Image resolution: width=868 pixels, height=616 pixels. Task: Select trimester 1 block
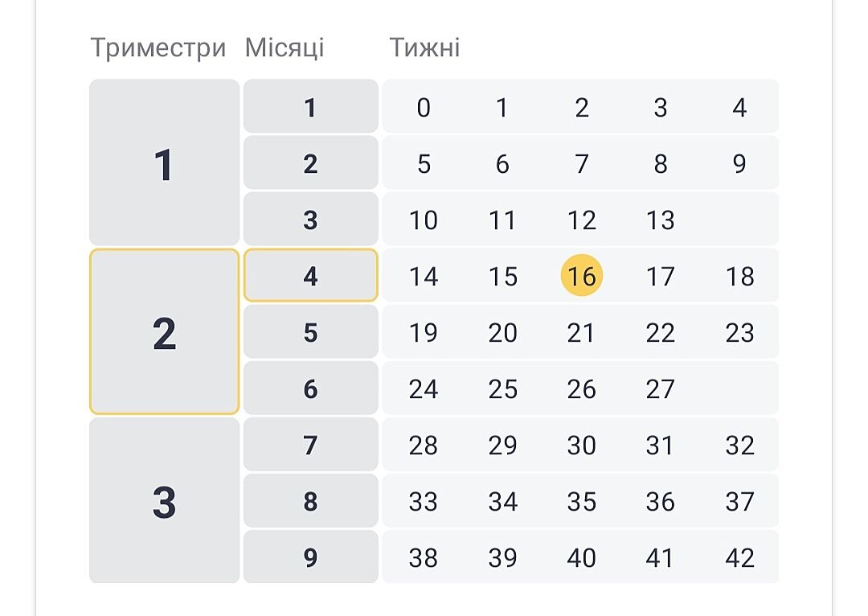pos(164,163)
